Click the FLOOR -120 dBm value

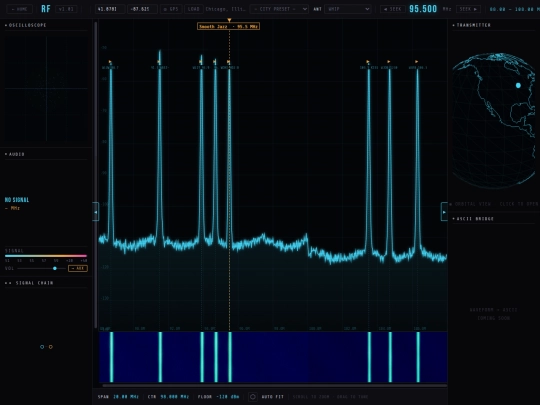[228, 397]
